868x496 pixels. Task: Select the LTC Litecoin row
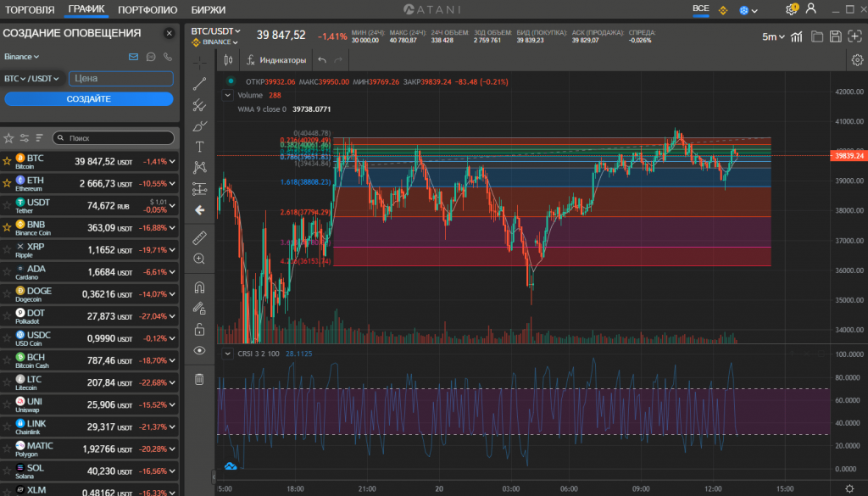[x=89, y=382]
